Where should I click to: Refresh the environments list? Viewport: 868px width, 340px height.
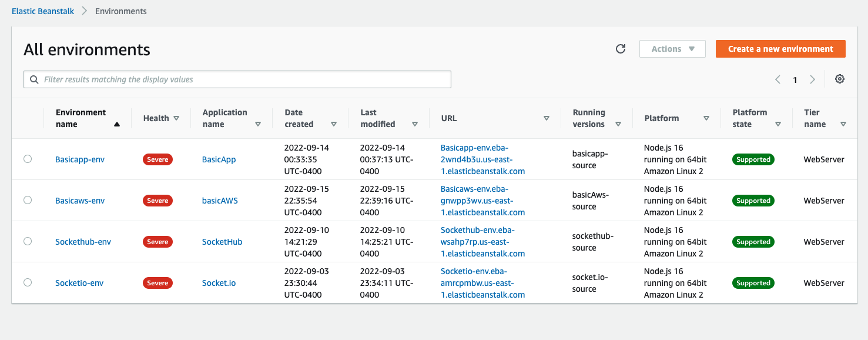621,49
